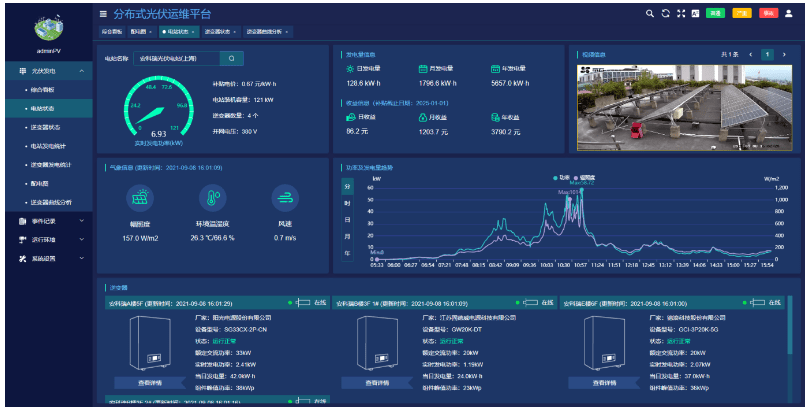
Task: Switch to the 逆变器状态 tab
Action: [220, 32]
